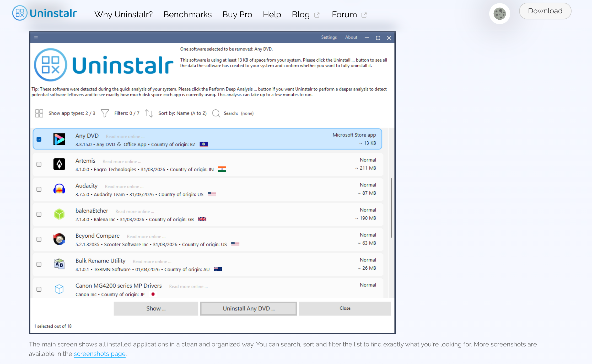Click the magnifying glass search icon
This screenshot has width=592, height=364.
pos(216,113)
